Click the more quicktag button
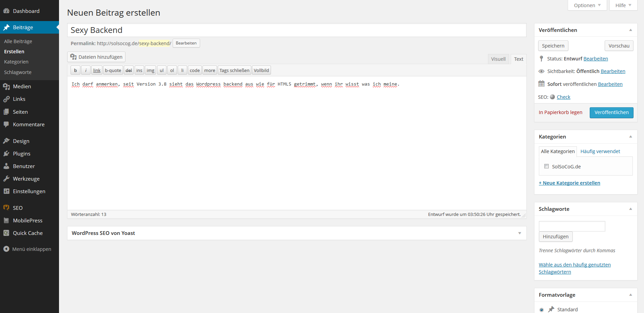Viewport: 644px width, 313px height. (x=210, y=70)
